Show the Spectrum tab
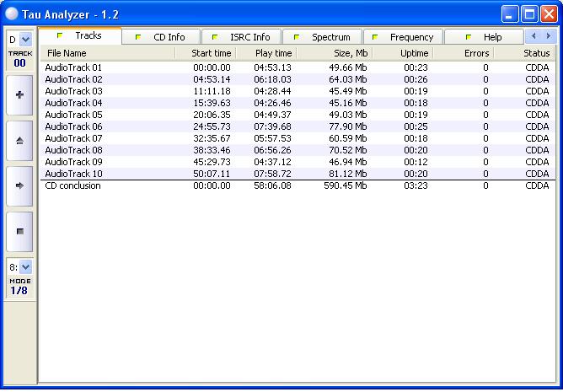563x392 pixels. (x=324, y=37)
